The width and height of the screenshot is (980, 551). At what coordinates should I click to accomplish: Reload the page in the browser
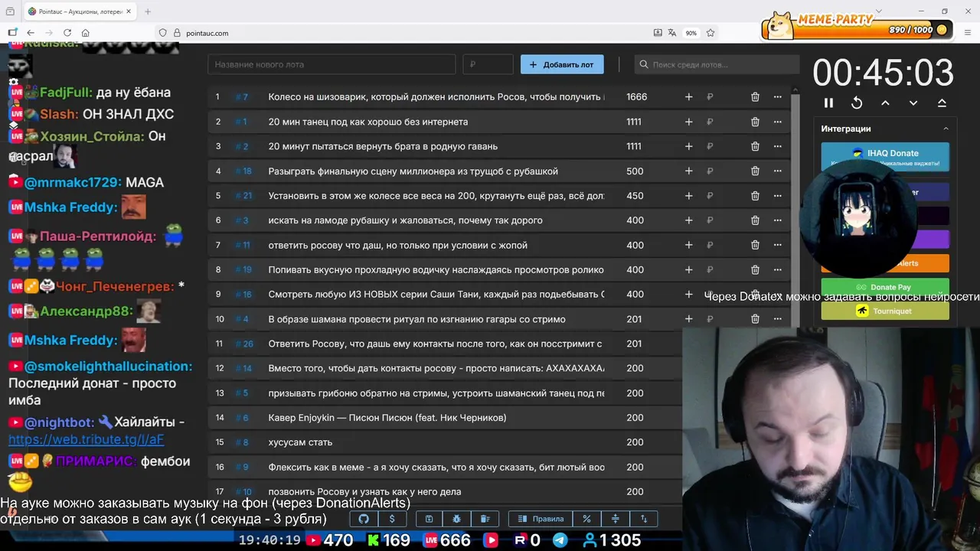(67, 33)
